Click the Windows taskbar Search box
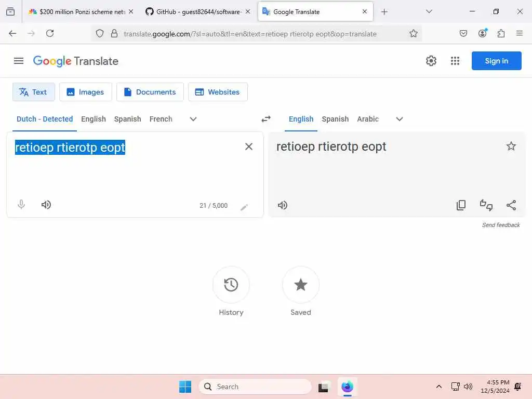 click(x=255, y=387)
